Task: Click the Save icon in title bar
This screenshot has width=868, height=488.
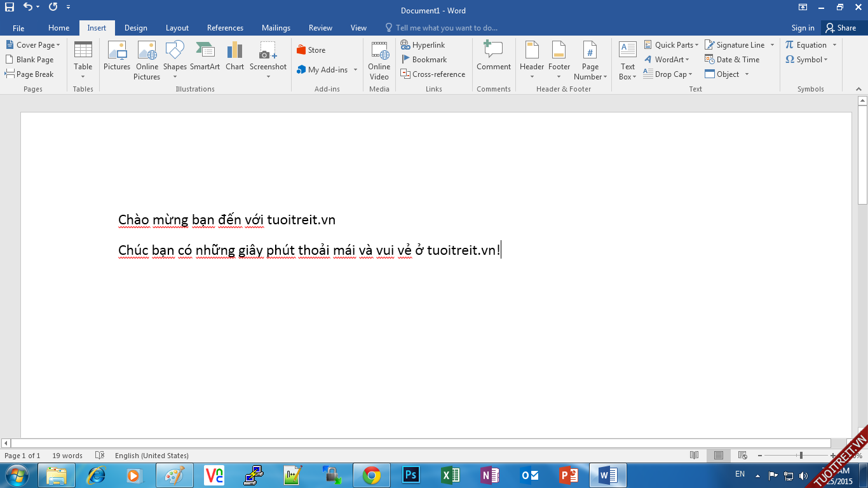Action: click(10, 8)
